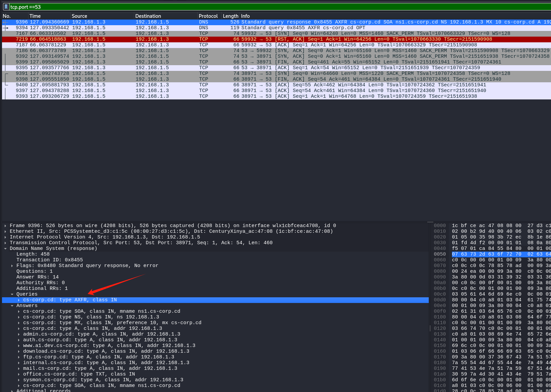Expand the Additional records section
Screen dimensions: 551x392
pos(12,391)
